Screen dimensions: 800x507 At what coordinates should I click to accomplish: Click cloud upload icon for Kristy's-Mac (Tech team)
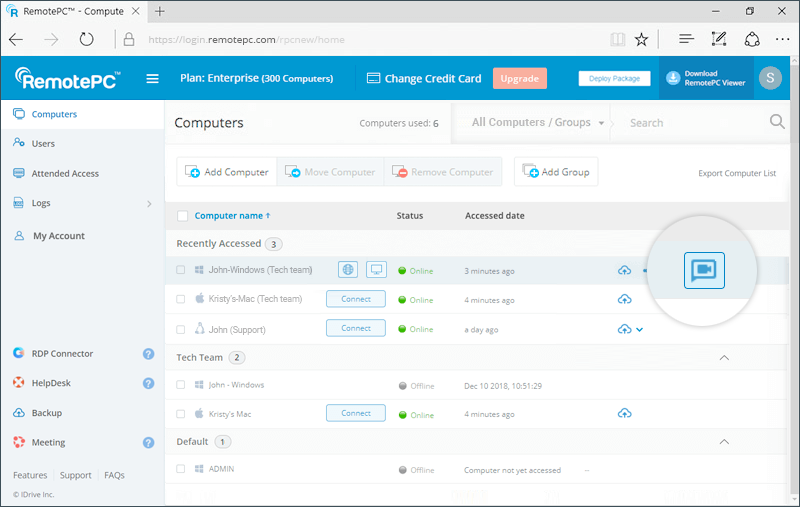(x=624, y=299)
